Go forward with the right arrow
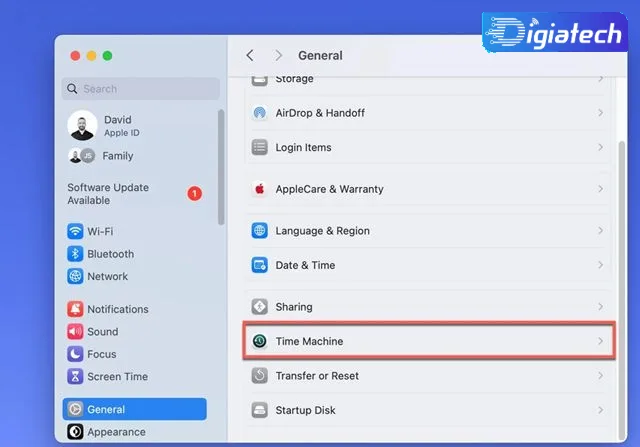Image resolution: width=640 pixels, height=447 pixels. point(278,55)
